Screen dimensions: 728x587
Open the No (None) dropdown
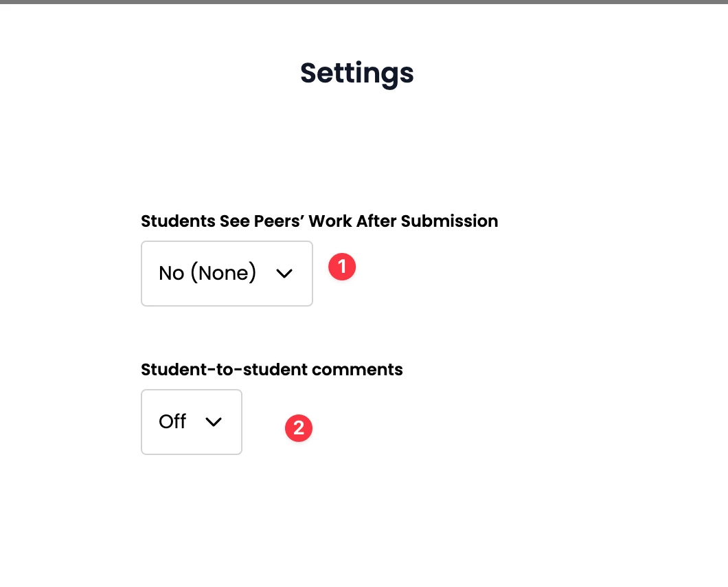tap(227, 274)
